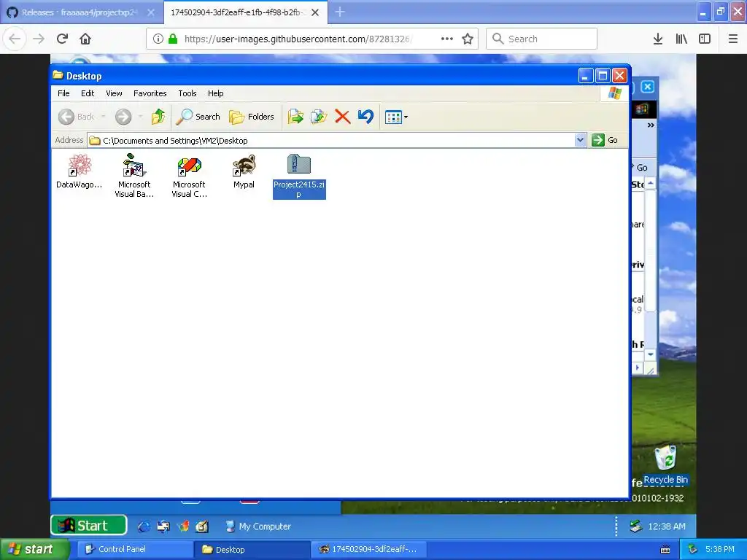Open the Favorites menu in Desktop window
This screenshot has height=560, width=747.
150,93
